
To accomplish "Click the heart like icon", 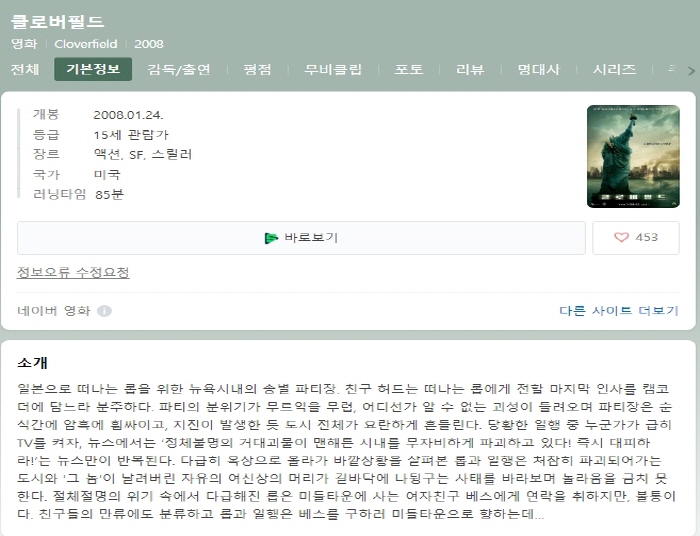I will pyautogui.click(x=621, y=237).
